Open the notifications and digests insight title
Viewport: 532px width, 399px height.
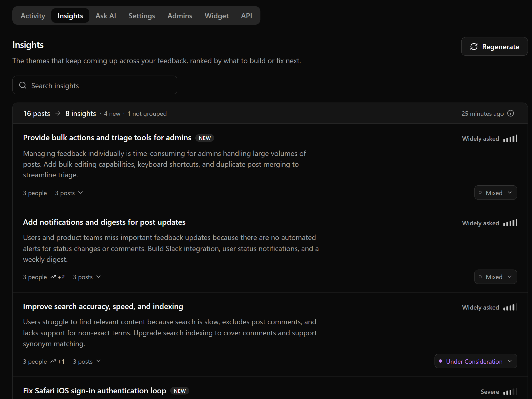[x=104, y=222]
